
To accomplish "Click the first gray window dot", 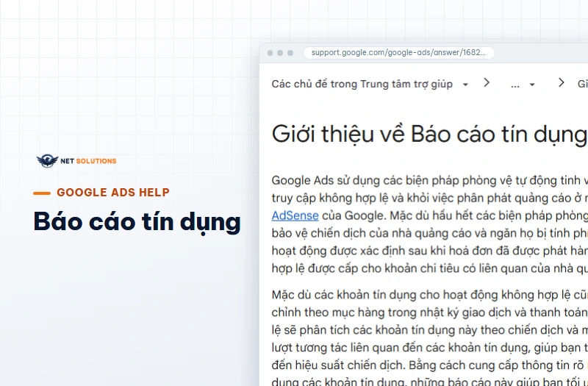I will click(270, 53).
